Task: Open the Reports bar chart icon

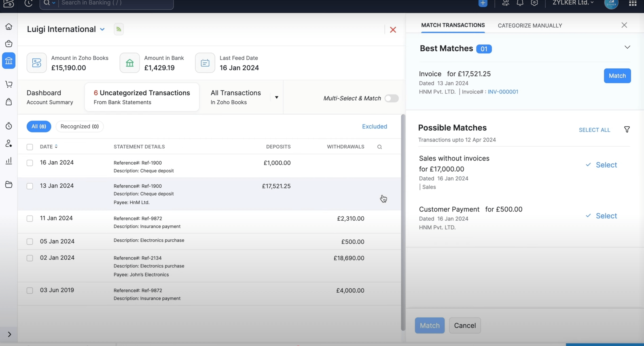Action: tap(9, 161)
